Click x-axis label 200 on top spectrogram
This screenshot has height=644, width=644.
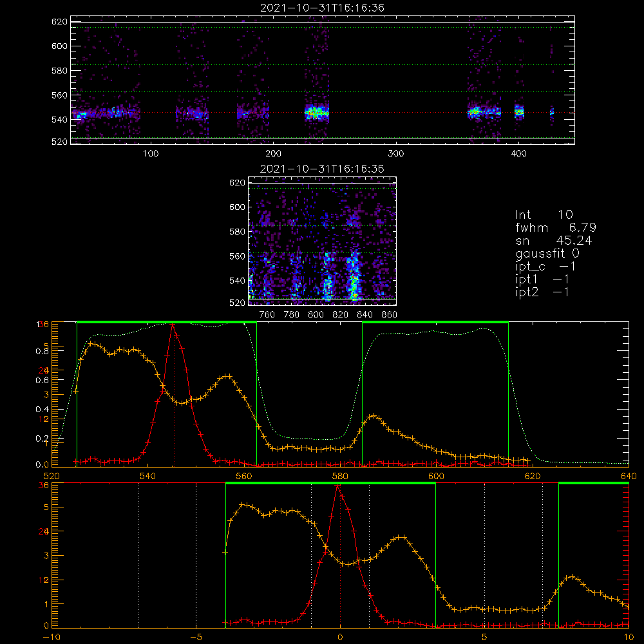point(273,154)
